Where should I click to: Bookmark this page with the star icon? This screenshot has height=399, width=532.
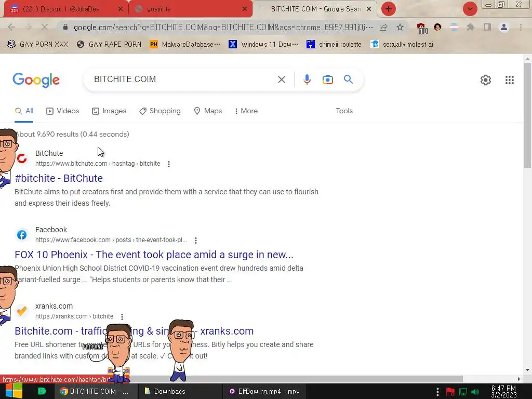pyautogui.click(x=400, y=27)
